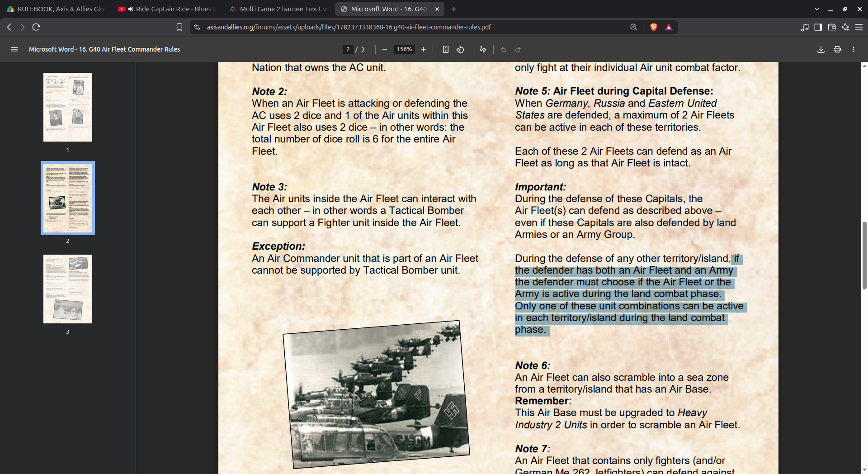Image resolution: width=868 pixels, height=474 pixels.
Task: Zoom out of the PDF
Action: (385, 49)
